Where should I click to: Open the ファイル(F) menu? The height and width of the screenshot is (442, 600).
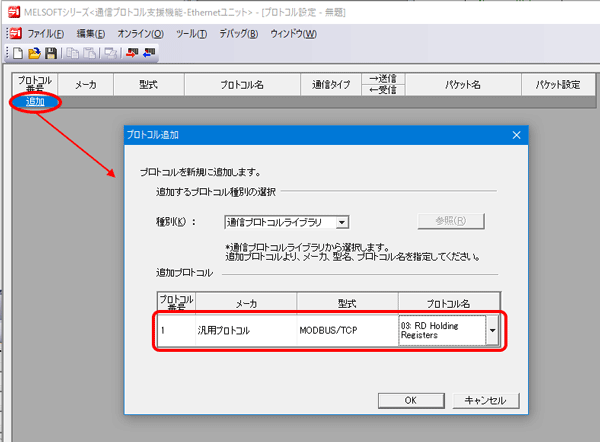pyautogui.click(x=46, y=34)
